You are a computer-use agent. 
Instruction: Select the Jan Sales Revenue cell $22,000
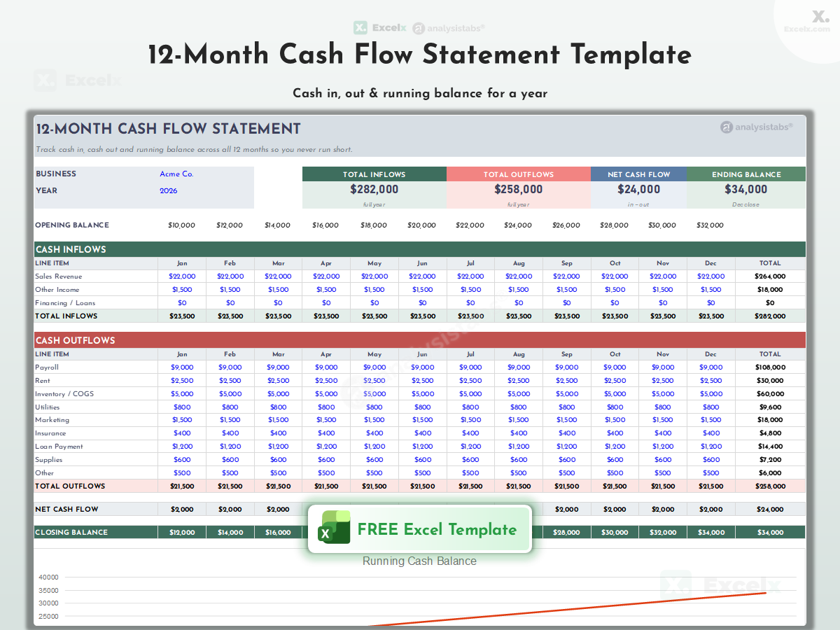(x=182, y=276)
